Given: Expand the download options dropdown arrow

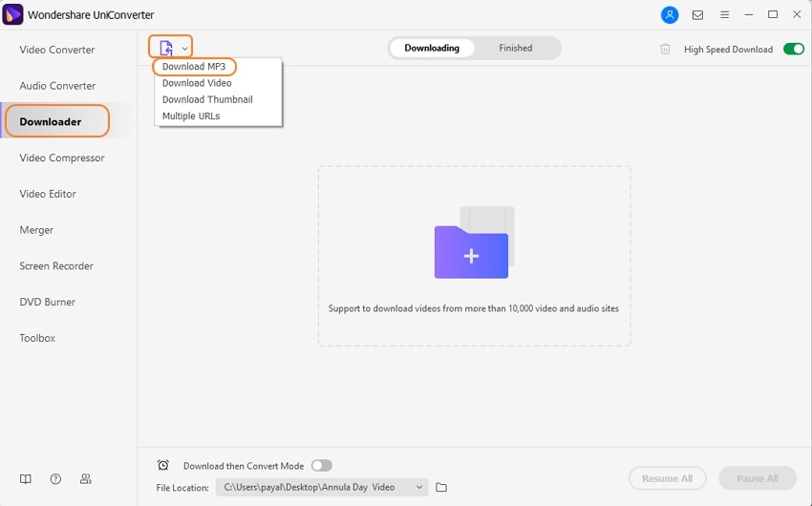Looking at the screenshot, I should tap(185, 49).
